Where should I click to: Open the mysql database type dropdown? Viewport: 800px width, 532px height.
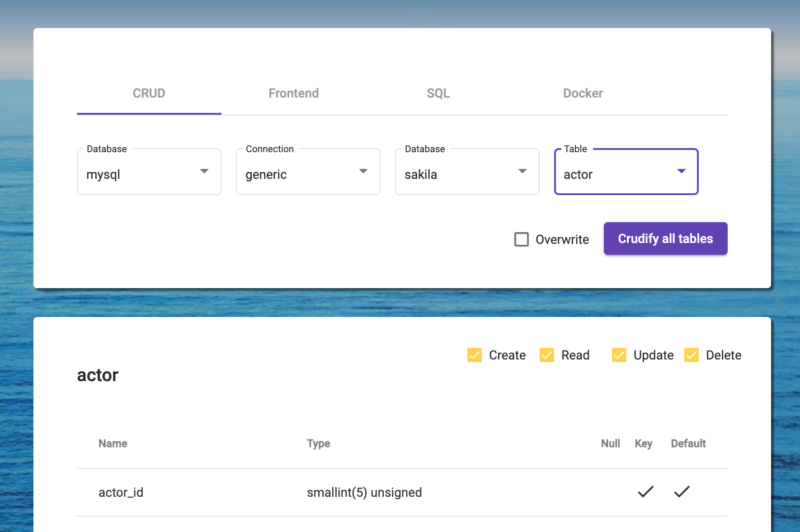[149, 172]
